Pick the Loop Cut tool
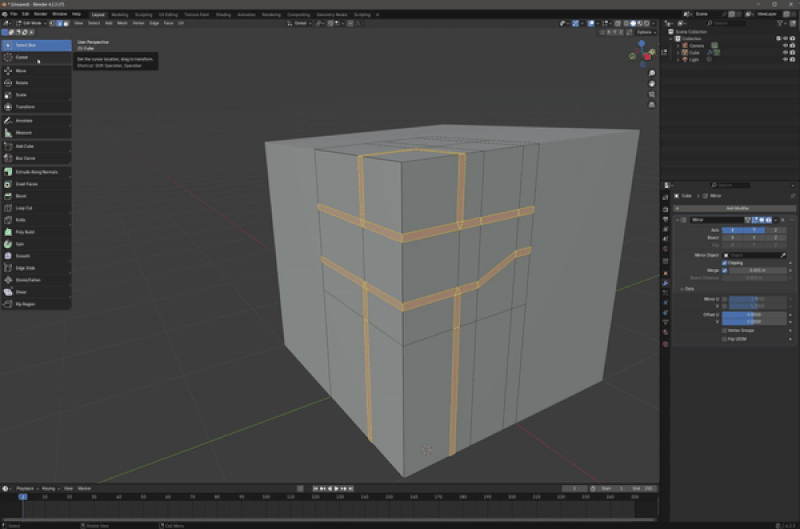 point(22,208)
